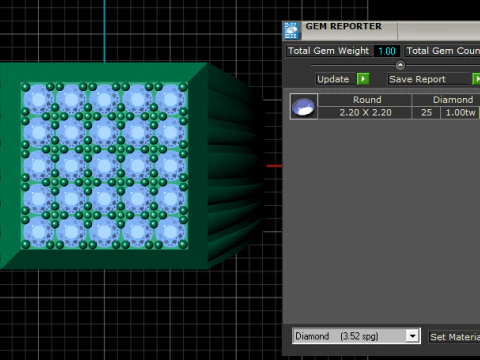This screenshot has width=480, height=360.
Task: Click the Gem Reporter panel icon
Action: (x=291, y=31)
